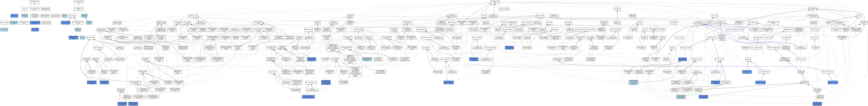The width and height of the screenshot is (868, 106).
Task: Click the blue "receptor ligand activity" node
Action: click(35, 30)
